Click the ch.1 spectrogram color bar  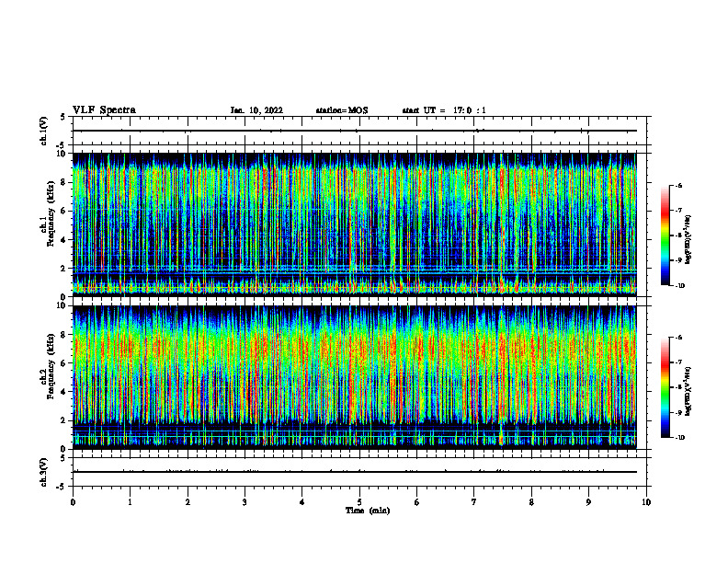tap(665, 236)
